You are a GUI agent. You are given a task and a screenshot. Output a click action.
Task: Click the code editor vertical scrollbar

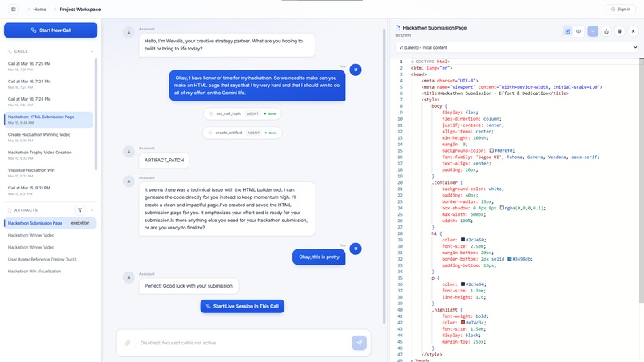[x=642, y=181]
